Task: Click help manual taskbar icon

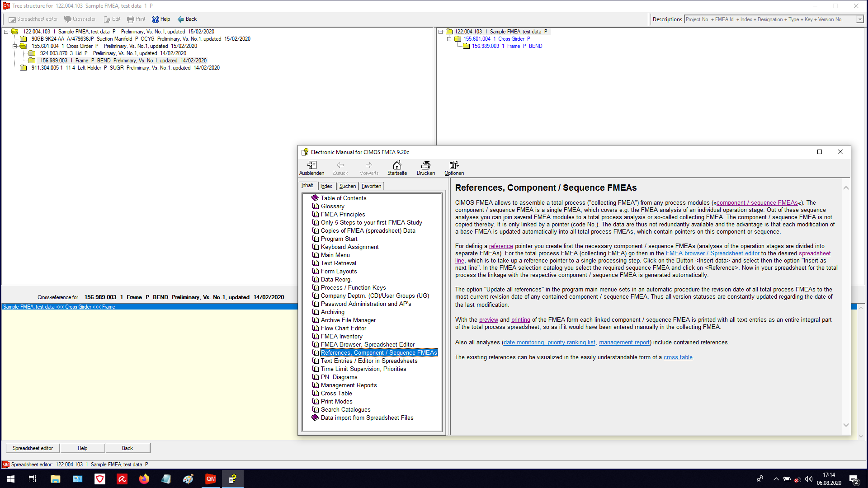Action: point(233,479)
